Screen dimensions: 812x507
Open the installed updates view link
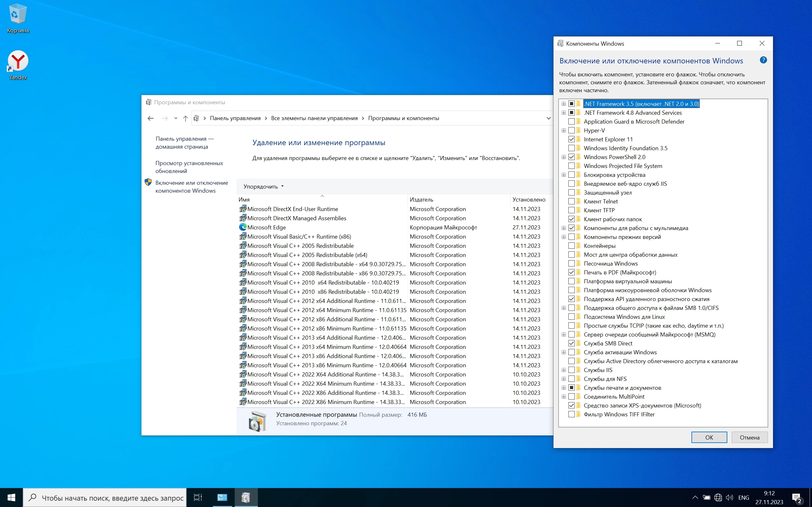point(189,167)
